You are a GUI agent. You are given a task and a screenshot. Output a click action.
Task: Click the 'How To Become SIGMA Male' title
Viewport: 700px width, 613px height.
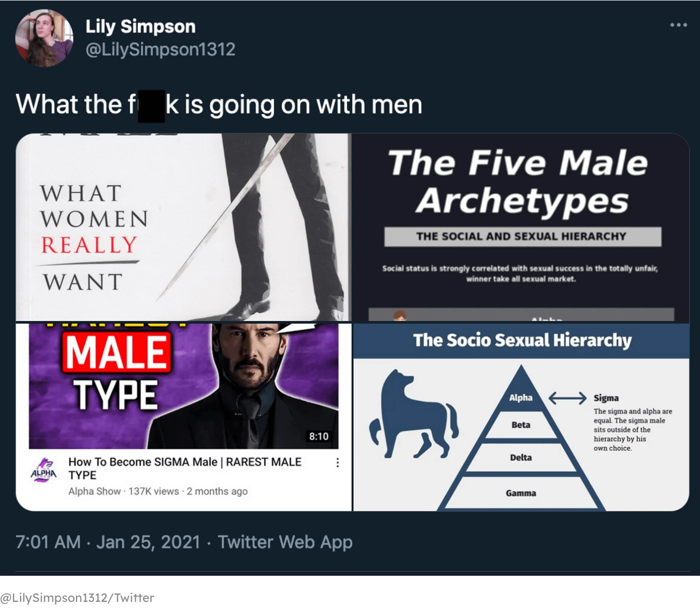pos(185,469)
